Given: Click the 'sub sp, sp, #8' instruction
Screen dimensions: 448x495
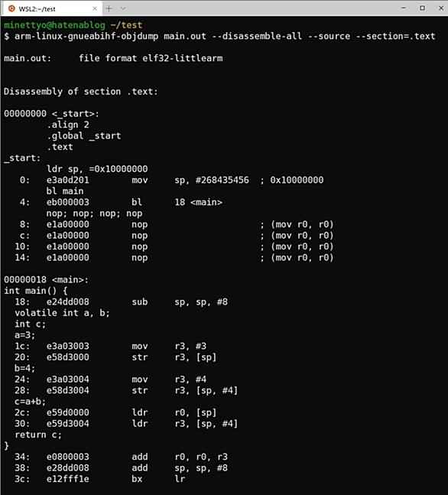Looking at the screenshot, I should 180,302.
